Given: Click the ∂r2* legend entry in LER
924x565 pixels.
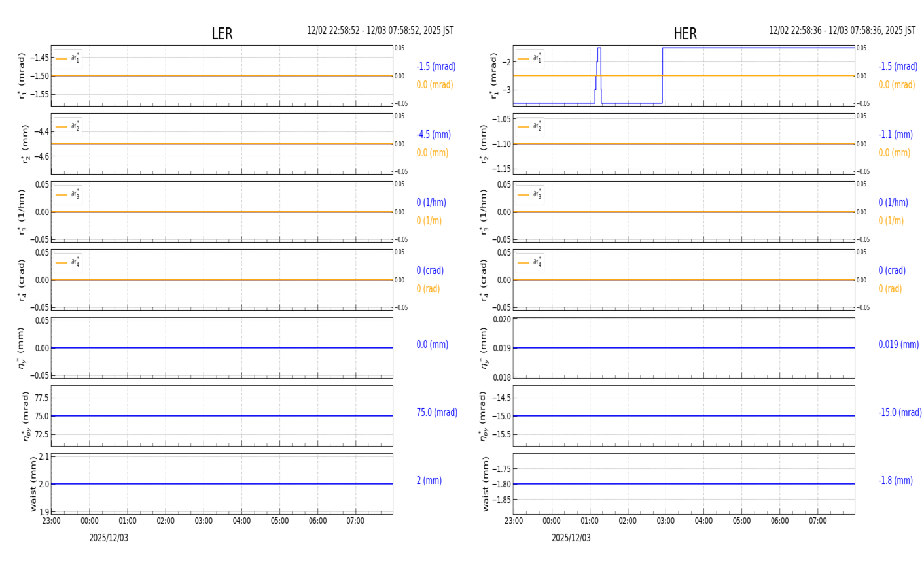Looking at the screenshot, I should tap(68, 127).
